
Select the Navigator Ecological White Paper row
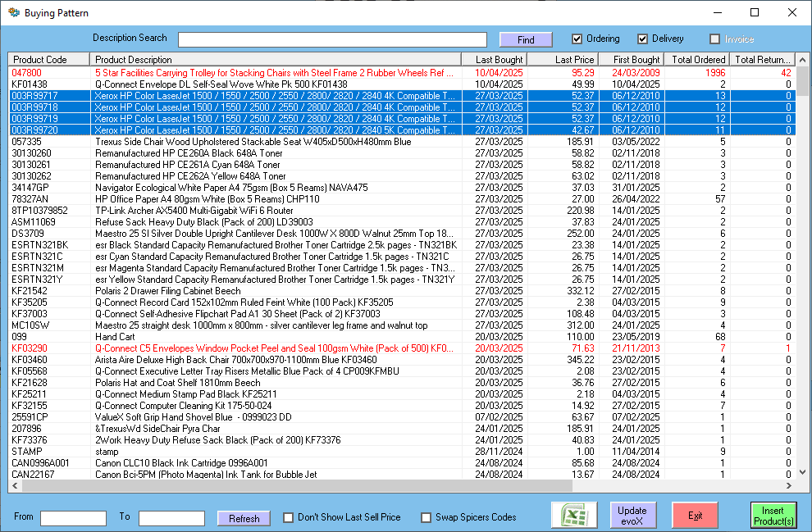[402, 188]
